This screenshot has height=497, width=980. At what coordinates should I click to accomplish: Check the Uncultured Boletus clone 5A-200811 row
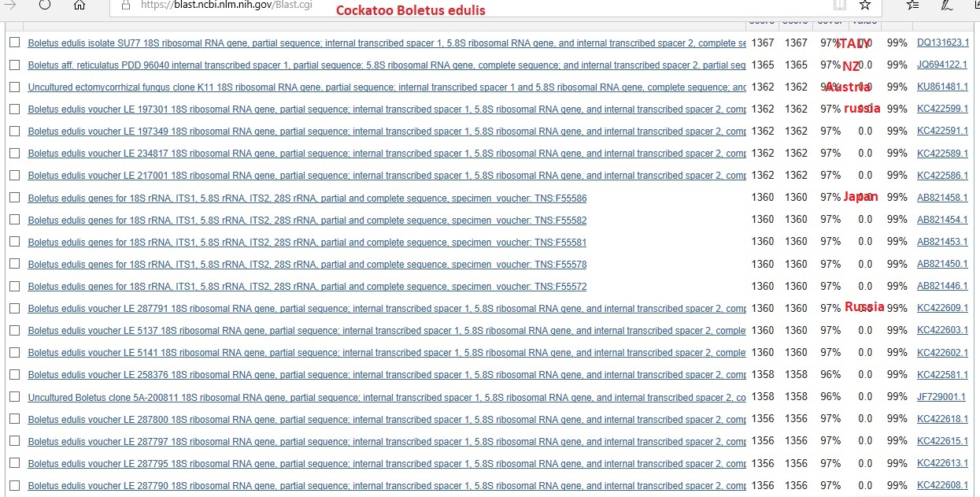tap(14, 397)
